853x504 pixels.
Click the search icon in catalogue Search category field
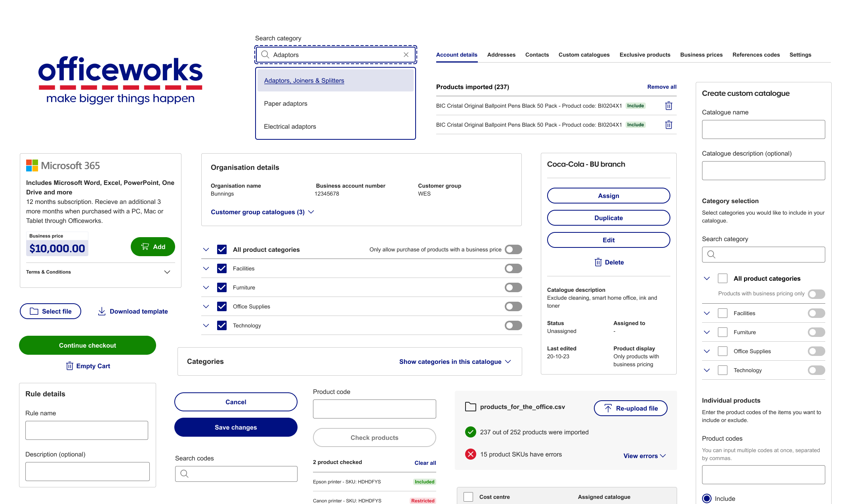click(x=711, y=255)
